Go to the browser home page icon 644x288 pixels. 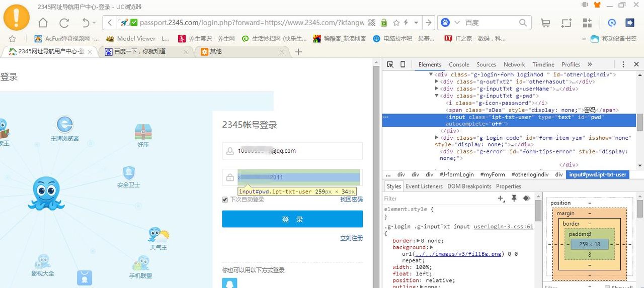point(43,23)
